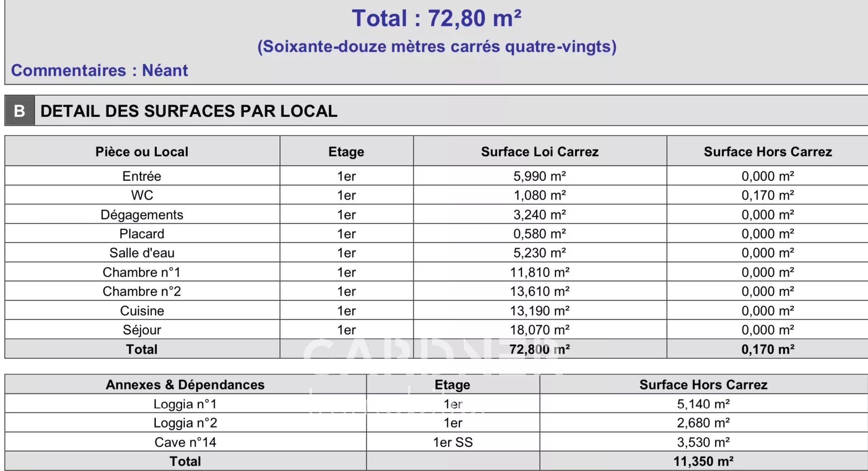The width and height of the screenshot is (868, 471).
Task: Click the 'Commentaires : Néant' text
Action: point(99,70)
